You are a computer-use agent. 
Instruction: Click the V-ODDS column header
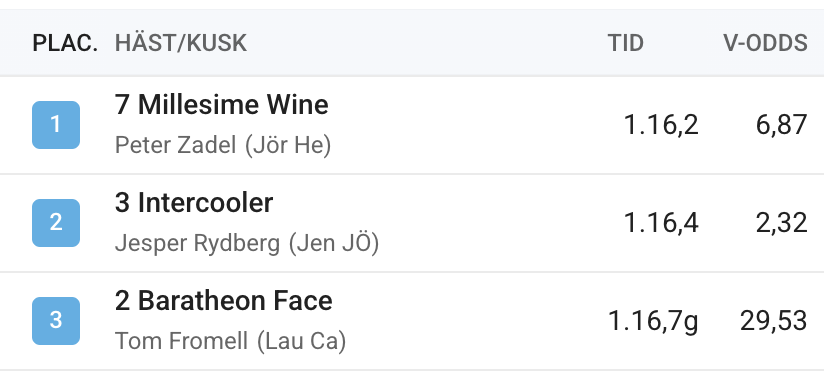pyautogui.click(x=765, y=43)
